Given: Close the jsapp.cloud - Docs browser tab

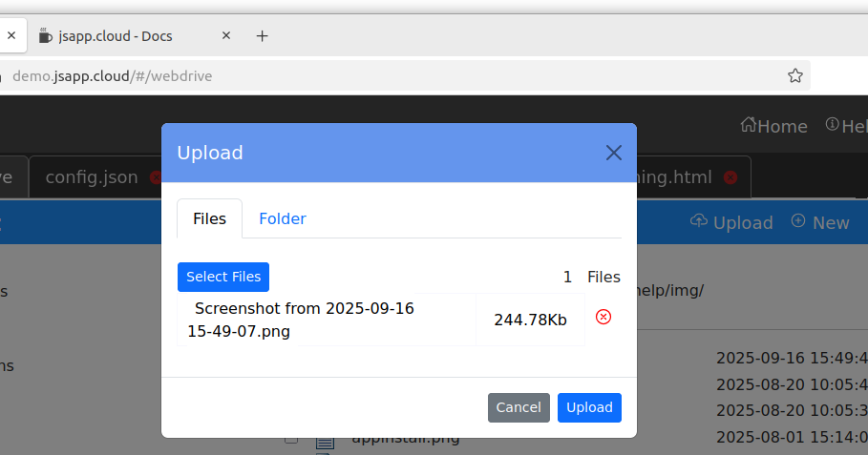Looking at the screenshot, I should click(226, 36).
